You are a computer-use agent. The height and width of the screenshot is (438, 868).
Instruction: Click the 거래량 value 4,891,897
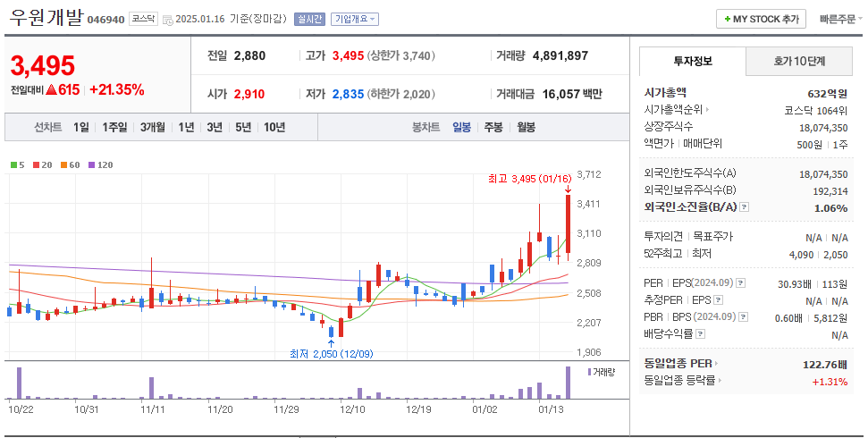coord(560,56)
